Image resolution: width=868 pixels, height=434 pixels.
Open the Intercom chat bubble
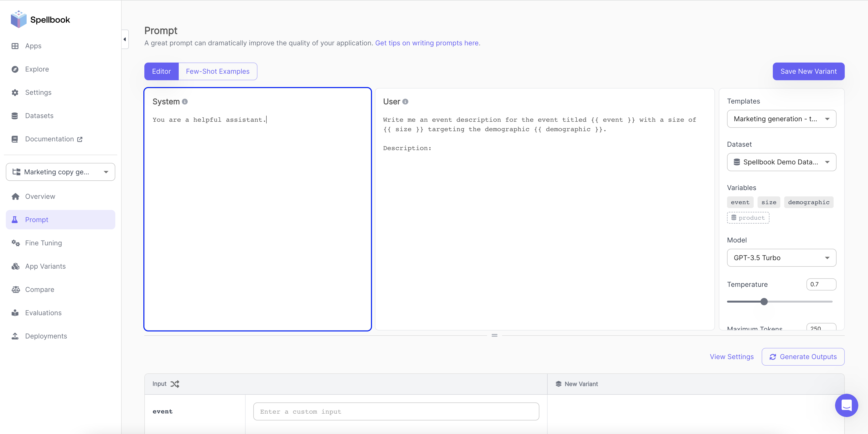click(847, 406)
